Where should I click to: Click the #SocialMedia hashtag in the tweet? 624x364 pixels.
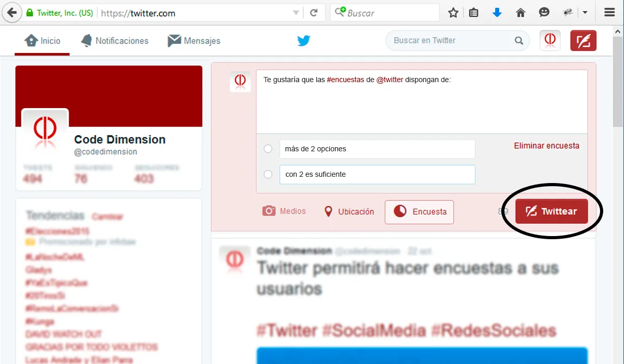tap(374, 330)
